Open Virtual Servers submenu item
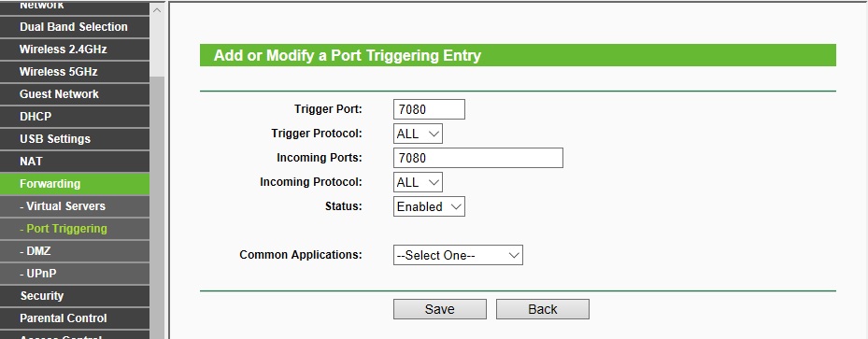Viewport: 868px width, 339px height. [x=75, y=206]
